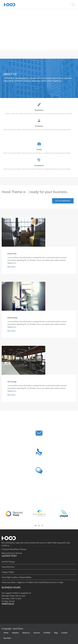Image resolution: width=78 pixels, height=644 pixels.
Task: Open the Premium WordPress Themes footer link
Action: click(14, 549)
